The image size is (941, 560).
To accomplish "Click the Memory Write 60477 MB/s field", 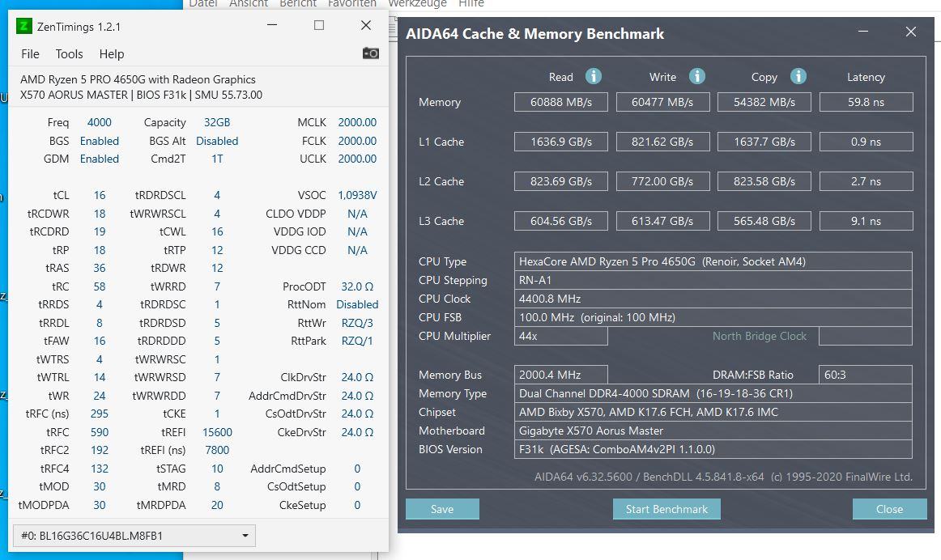I will [x=662, y=102].
